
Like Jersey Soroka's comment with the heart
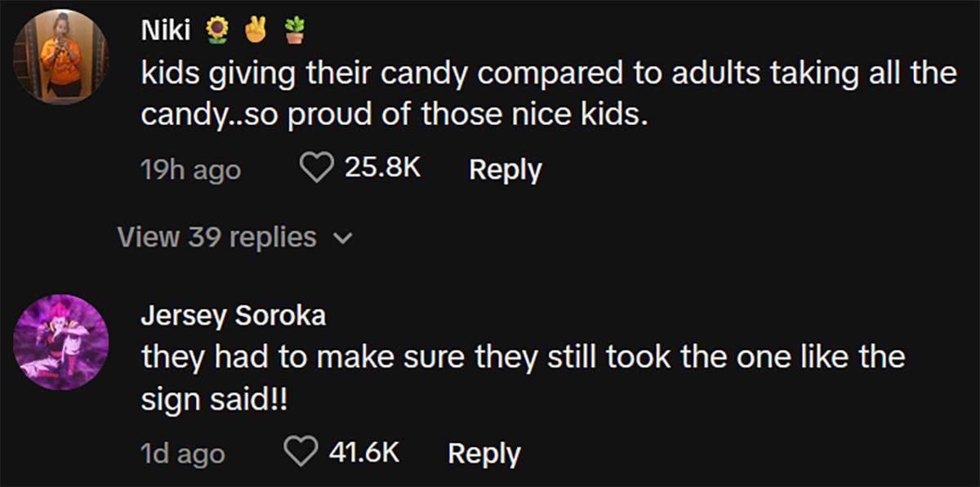click(x=301, y=452)
